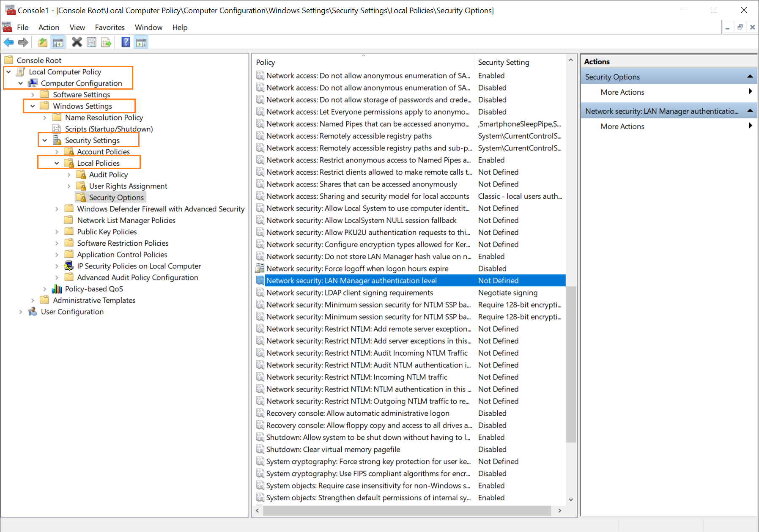Restore the inner MDI child window

pyautogui.click(x=740, y=27)
